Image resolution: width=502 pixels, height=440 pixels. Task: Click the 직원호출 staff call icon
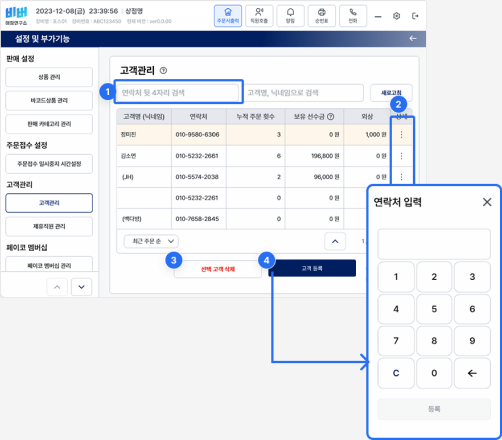pos(259,16)
